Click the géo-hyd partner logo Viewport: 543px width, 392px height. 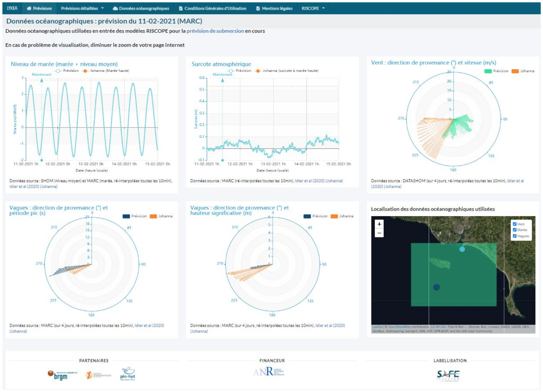coord(127,374)
